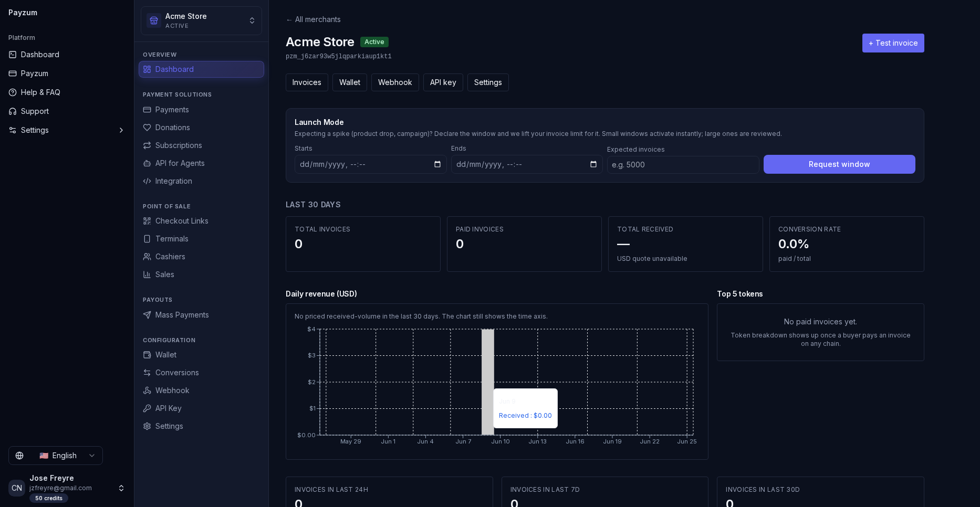Click the Webhook icon in Configuration

[147, 390]
